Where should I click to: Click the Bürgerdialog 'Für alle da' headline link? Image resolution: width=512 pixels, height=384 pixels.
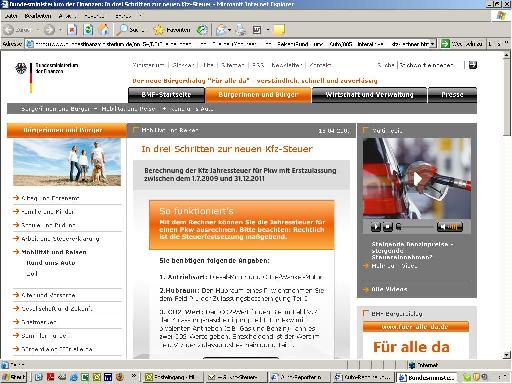255,81
